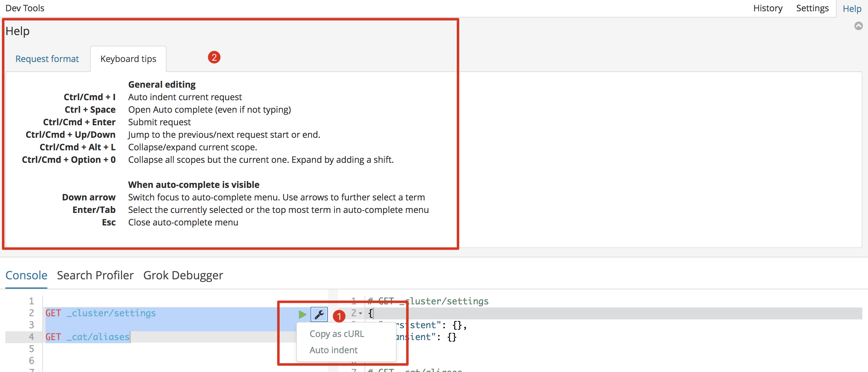Collapse the Help panel with the chevron-up icon
The width and height of the screenshot is (868, 372).
coord(858,26)
